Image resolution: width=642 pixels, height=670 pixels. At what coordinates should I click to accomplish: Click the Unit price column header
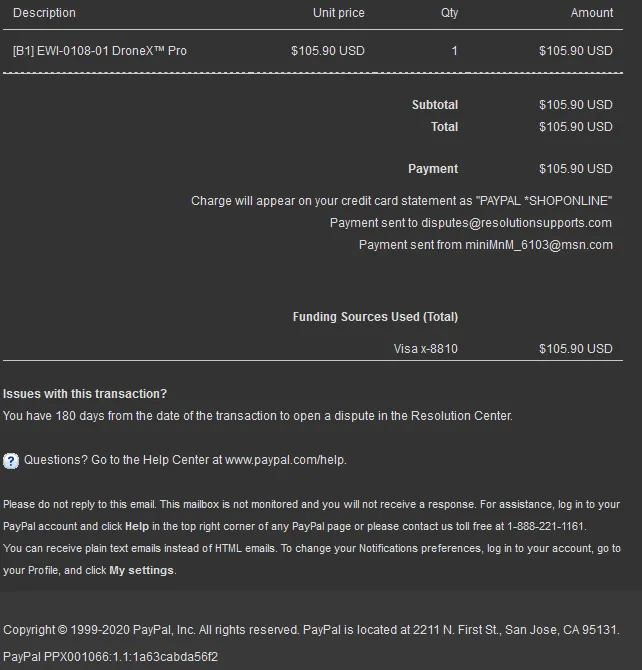click(x=338, y=13)
